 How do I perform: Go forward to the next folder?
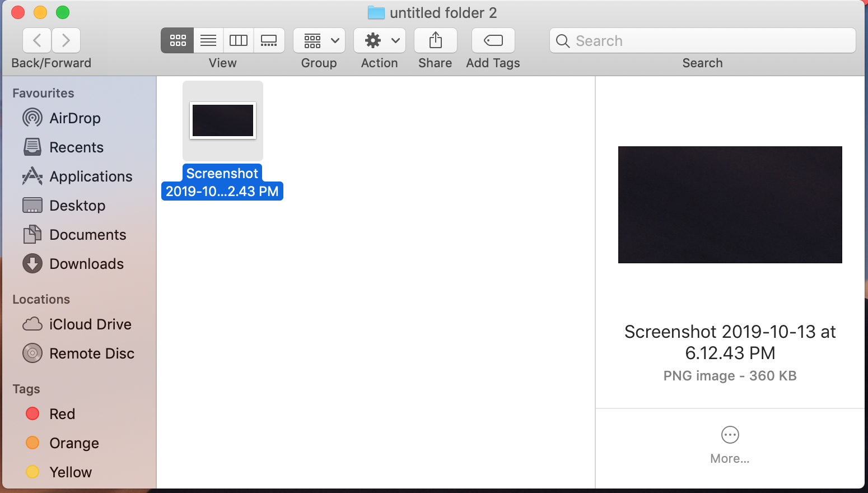66,40
